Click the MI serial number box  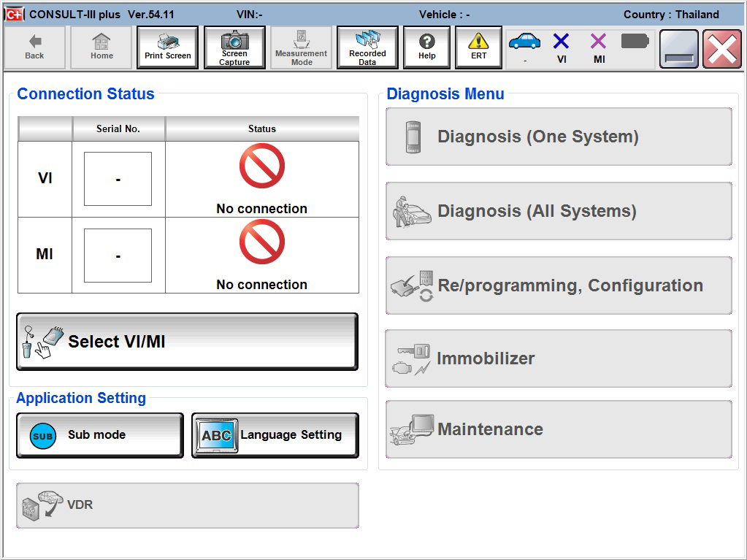click(118, 256)
